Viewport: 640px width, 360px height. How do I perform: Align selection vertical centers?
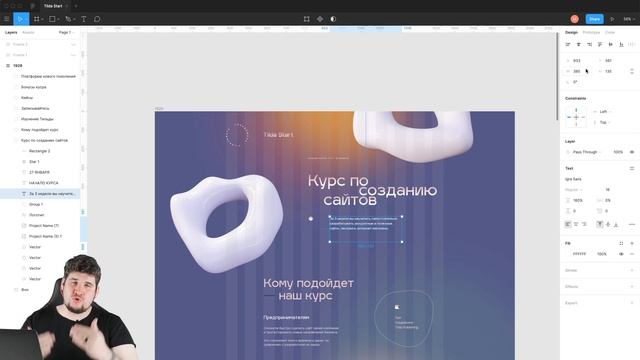[x=611, y=44]
